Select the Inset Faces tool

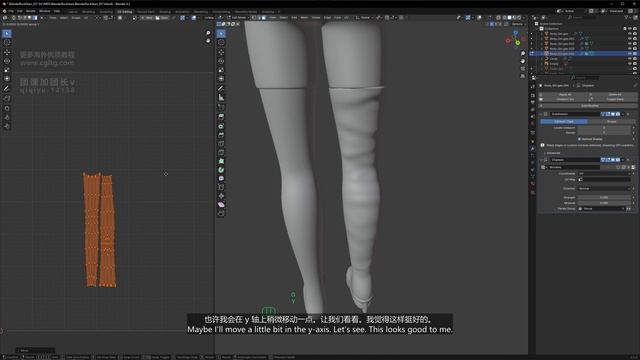click(x=221, y=126)
